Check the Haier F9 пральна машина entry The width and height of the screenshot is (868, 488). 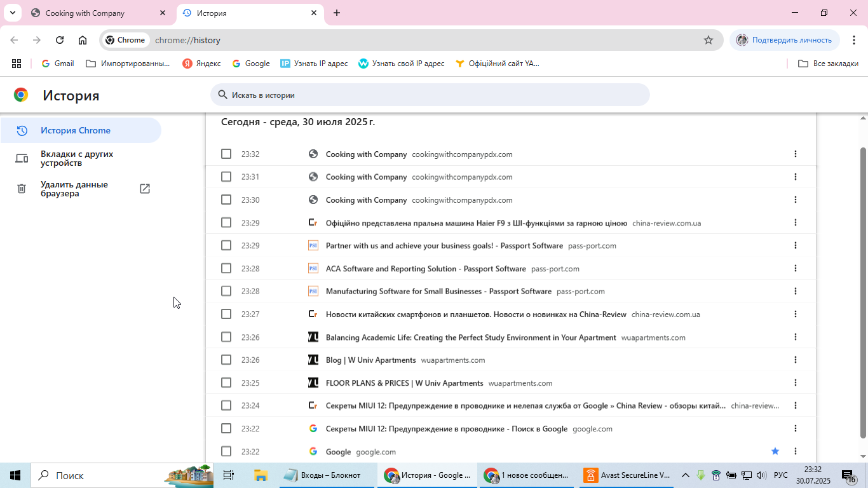point(226,222)
